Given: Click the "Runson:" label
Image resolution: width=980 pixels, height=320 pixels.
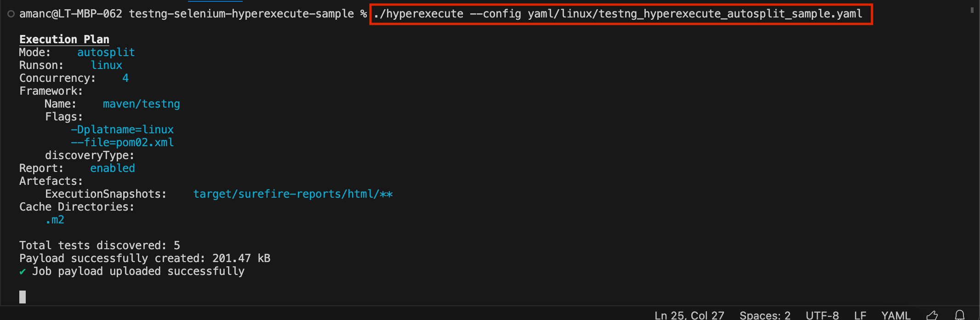Looking at the screenshot, I should (x=41, y=65).
